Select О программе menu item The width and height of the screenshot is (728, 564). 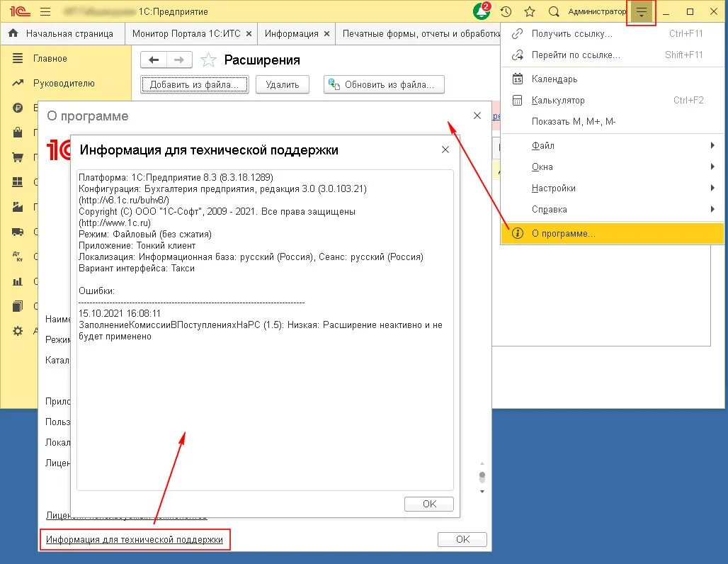pos(613,233)
